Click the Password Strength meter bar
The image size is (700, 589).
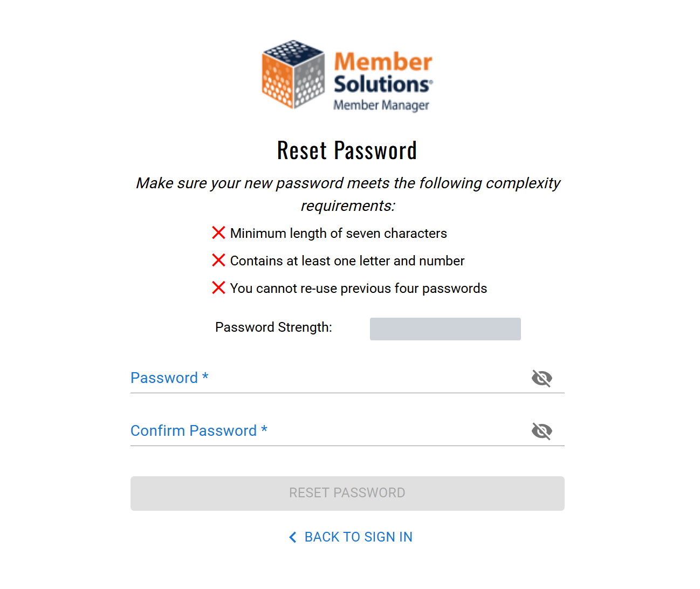(x=445, y=329)
